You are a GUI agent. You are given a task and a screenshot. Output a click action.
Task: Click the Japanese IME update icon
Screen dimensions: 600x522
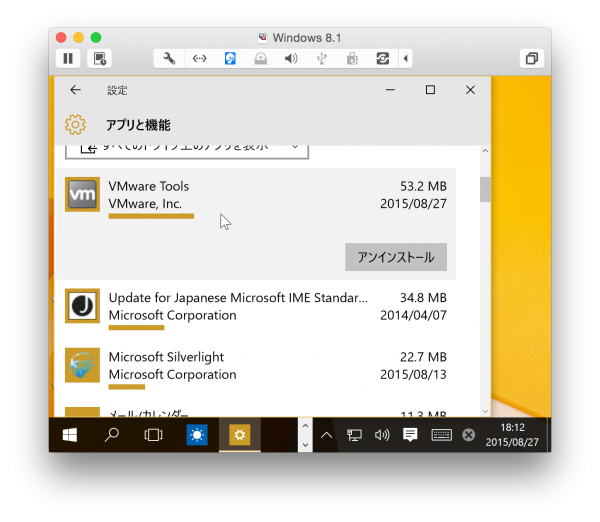(82, 306)
